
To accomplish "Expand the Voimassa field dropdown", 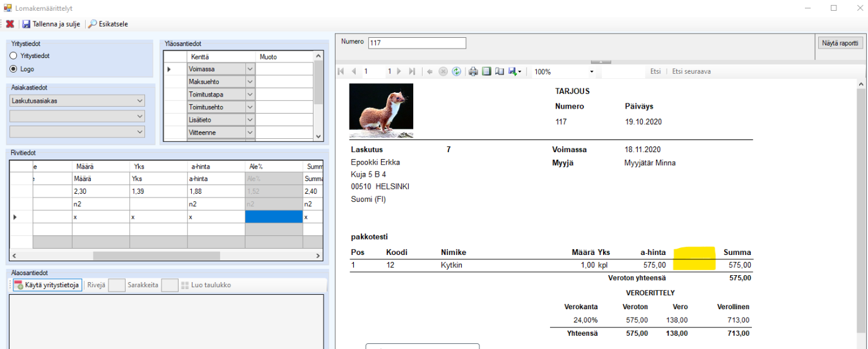I will pos(250,69).
